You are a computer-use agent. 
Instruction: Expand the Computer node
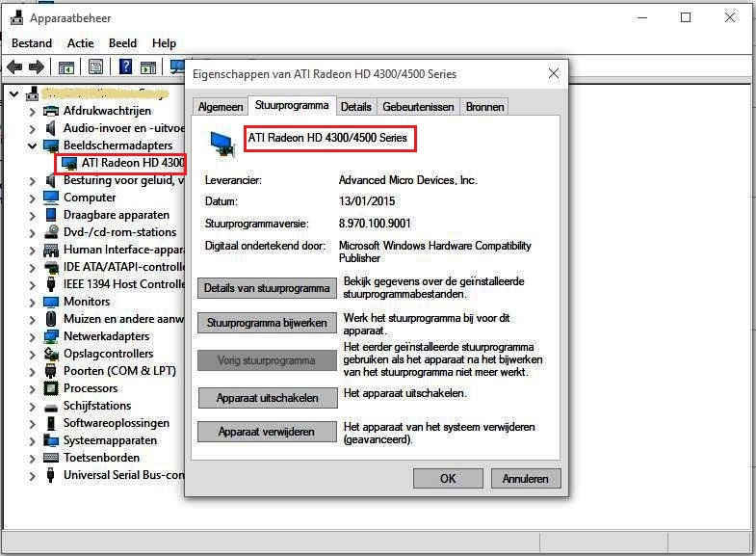[x=33, y=198]
